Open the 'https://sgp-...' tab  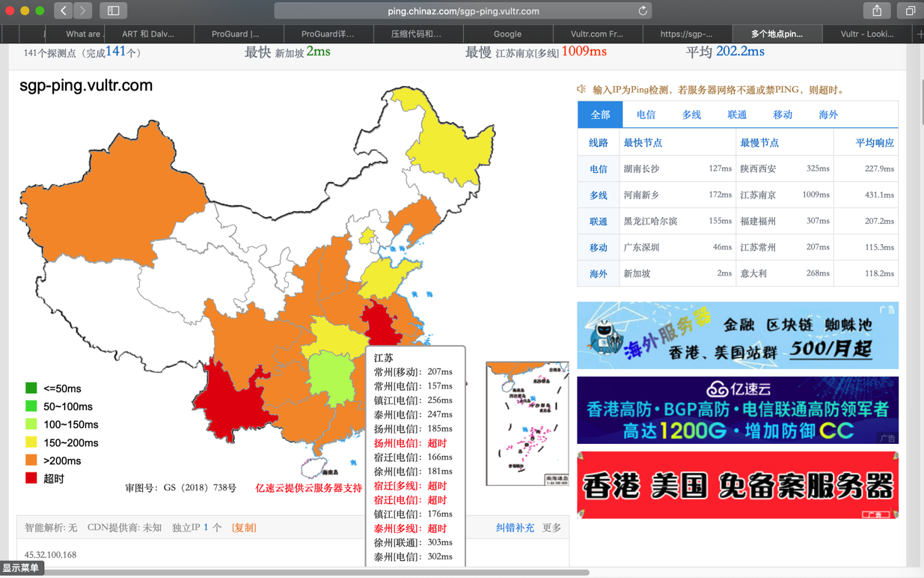[686, 34]
